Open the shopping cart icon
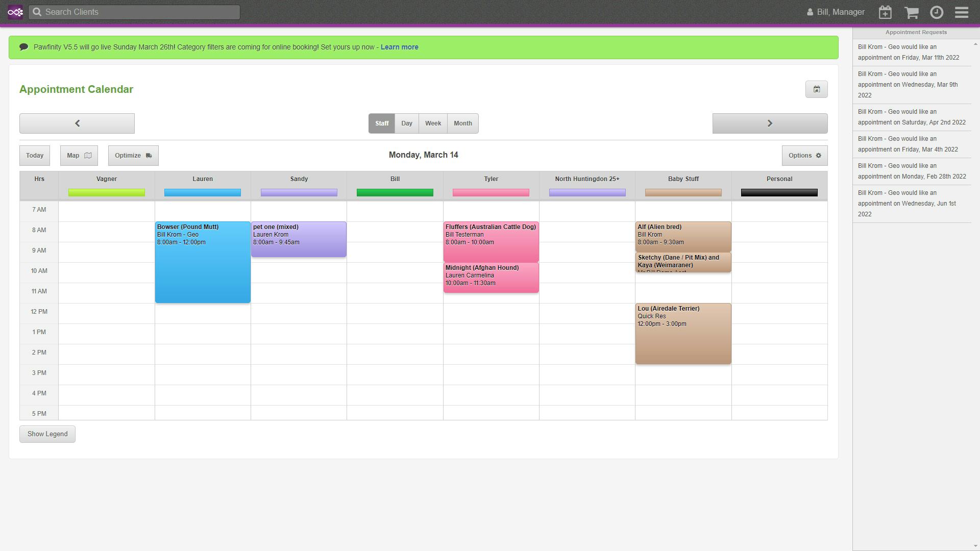The image size is (980, 551). point(911,12)
